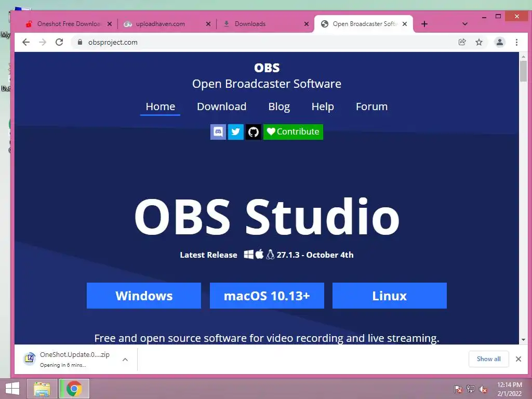Click the muted volume tray icon

483,389
